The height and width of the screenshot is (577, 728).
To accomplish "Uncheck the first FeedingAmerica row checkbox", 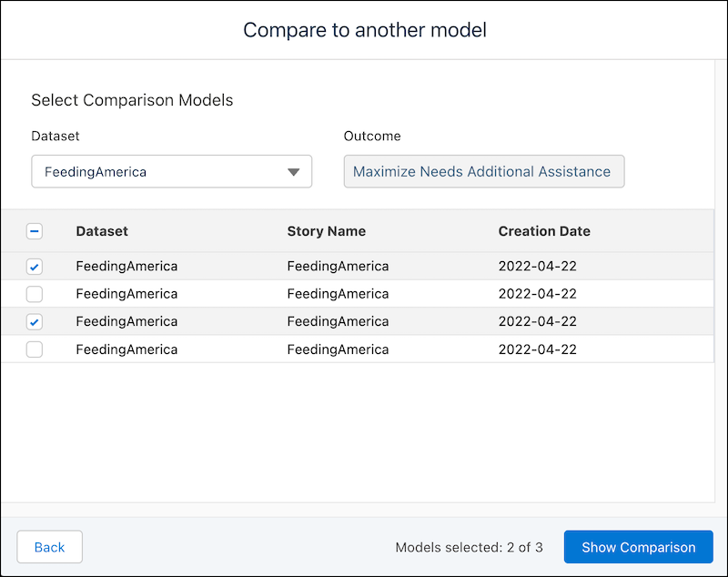I will click(35, 267).
